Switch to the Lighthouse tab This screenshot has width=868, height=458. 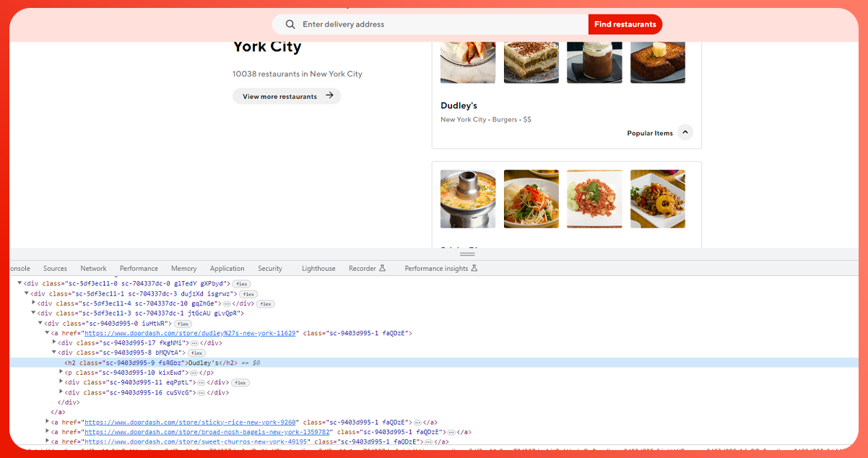tap(318, 268)
